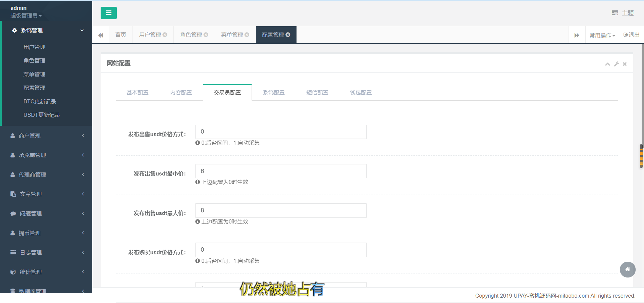This screenshot has height=303, width=644.
Task: Click the round floating home button
Action: [628, 269]
